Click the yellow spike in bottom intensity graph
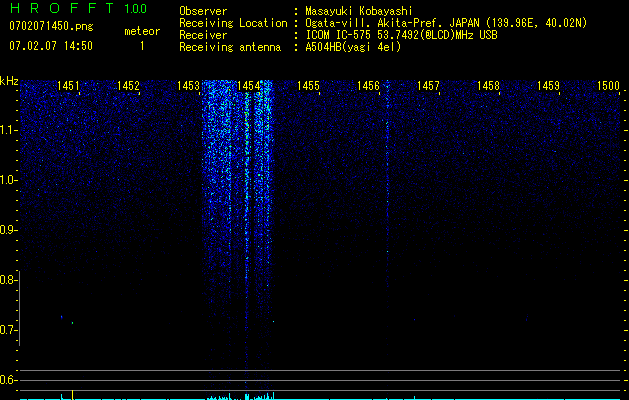Screen dimensions: 629x400 click(x=73, y=395)
